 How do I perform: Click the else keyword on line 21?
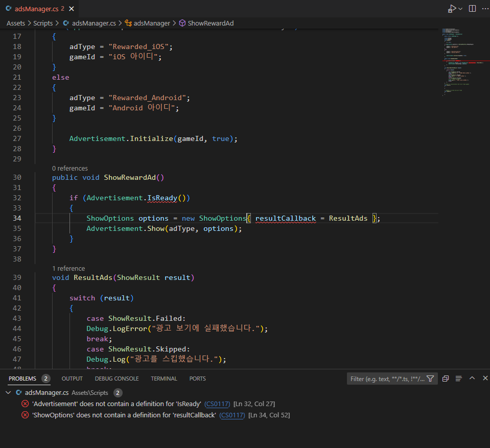(61, 78)
